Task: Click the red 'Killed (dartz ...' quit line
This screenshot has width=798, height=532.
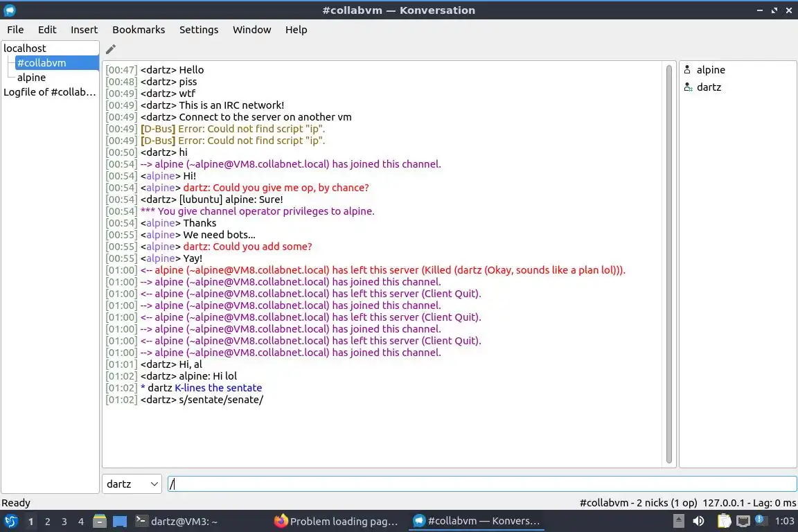Action: point(382,270)
